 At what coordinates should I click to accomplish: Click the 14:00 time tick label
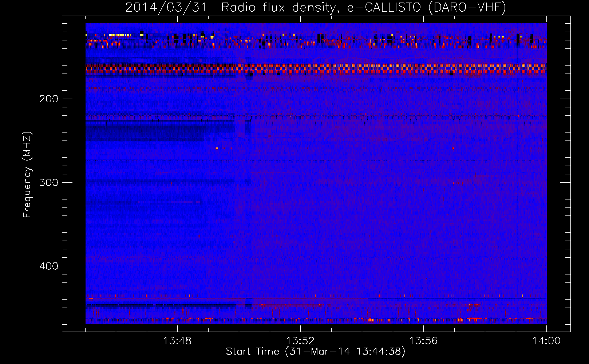click(546, 341)
